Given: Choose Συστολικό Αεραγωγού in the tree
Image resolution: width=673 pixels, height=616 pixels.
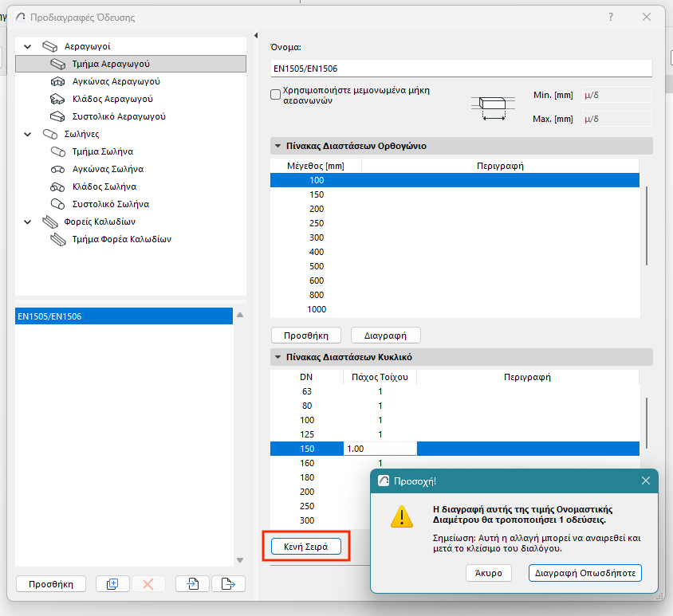Looking at the screenshot, I should 119,116.
